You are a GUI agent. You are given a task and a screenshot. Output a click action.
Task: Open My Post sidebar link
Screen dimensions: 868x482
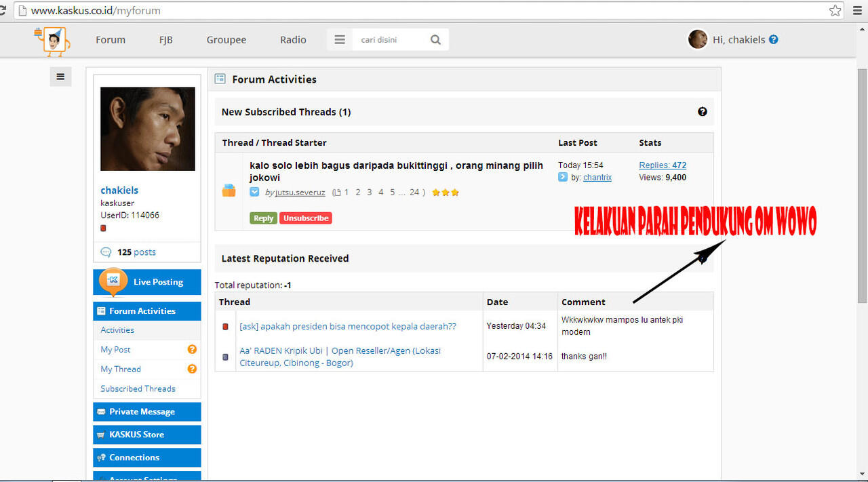tap(115, 350)
